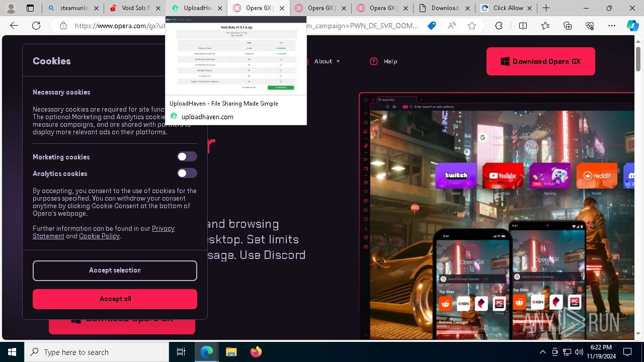Viewport: 644px width, 362px height.
Task: Close the steamunlocked tab
Action: tap(97, 8)
